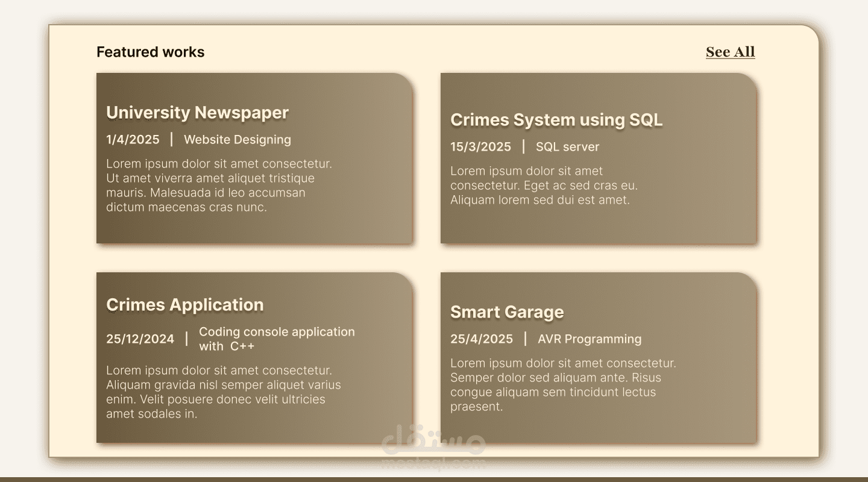The image size is (868, 482).
Task: Click the Featured works heading
Action: [x=151, y=52]
